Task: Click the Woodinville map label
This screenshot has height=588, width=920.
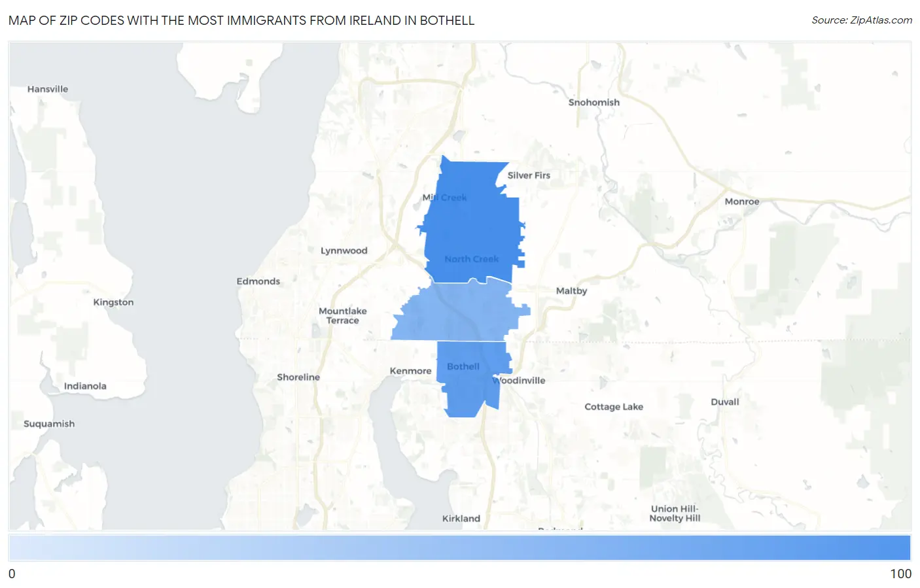Action: click(x=520, y=381)
